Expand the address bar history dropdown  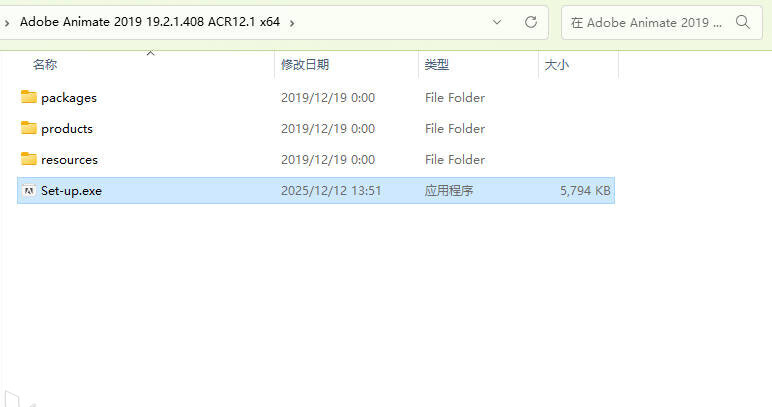click(x=497, y=22)
